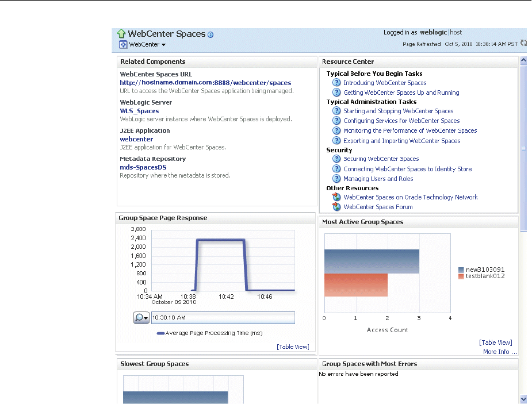Open the mds-SpacesDS repository link
This screenshot has height=404, width=532.
point(143,167)
